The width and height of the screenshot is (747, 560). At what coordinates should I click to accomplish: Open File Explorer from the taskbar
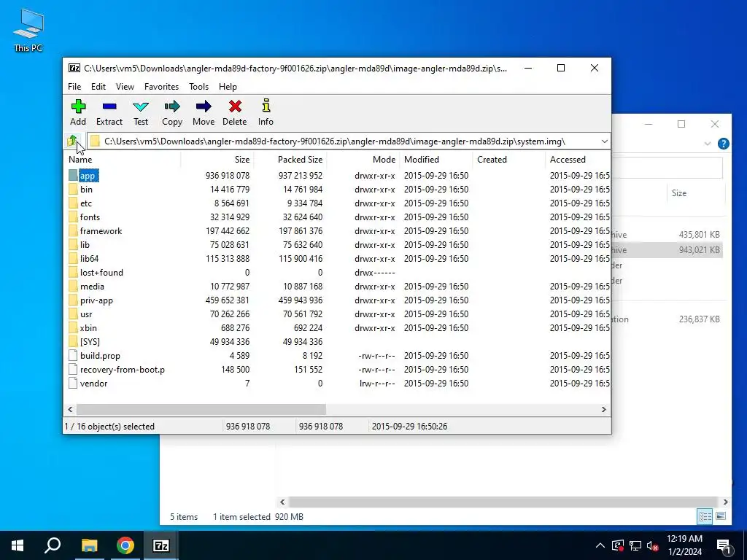pyautogui.click(x=89, y=545)
